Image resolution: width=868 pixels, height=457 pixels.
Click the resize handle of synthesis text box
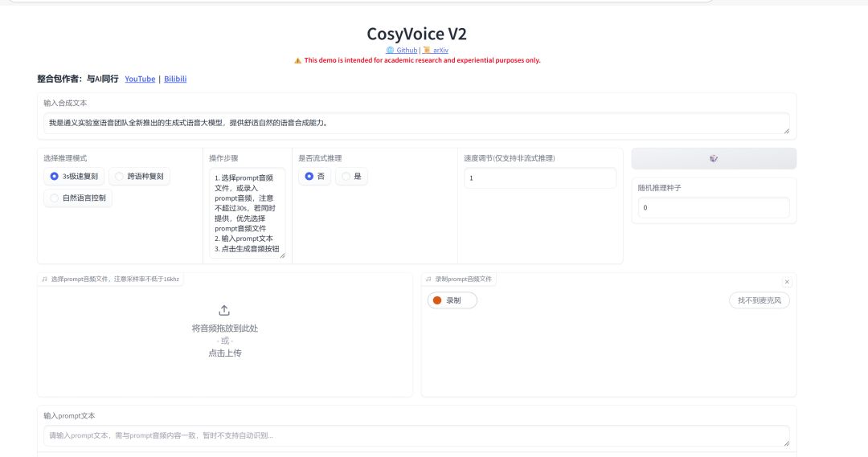[786, 131]
